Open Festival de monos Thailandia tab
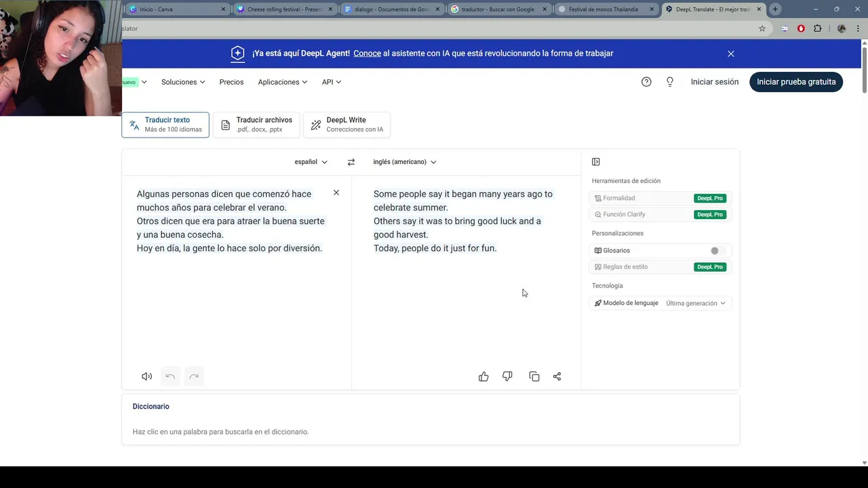This screenshot has width=868, height=488. (606, 9)
